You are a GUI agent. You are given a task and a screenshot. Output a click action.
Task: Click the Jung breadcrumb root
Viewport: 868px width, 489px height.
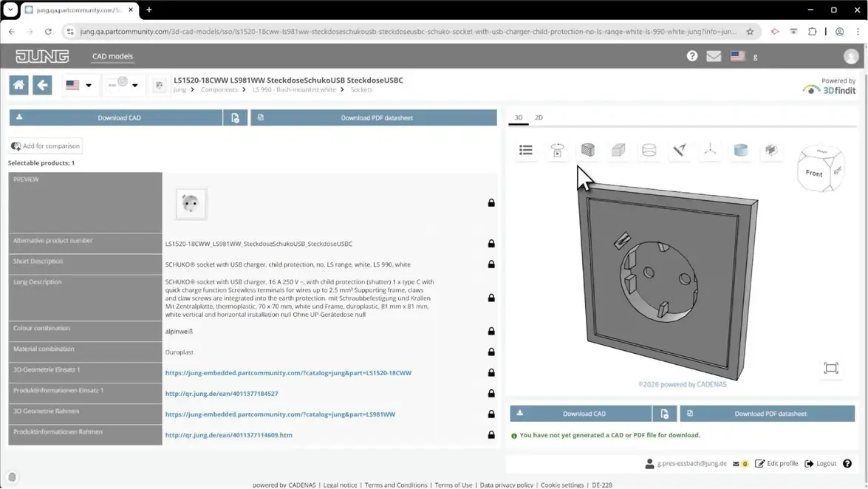point(180,89)
